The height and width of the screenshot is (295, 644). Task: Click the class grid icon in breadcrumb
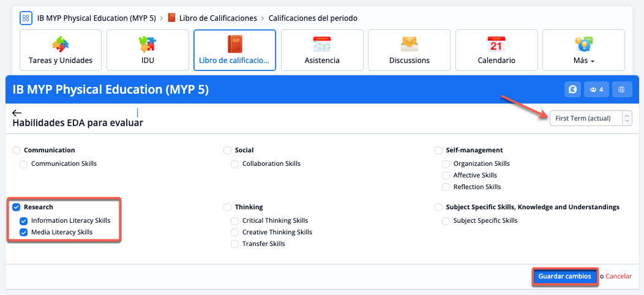coord(26,18)
